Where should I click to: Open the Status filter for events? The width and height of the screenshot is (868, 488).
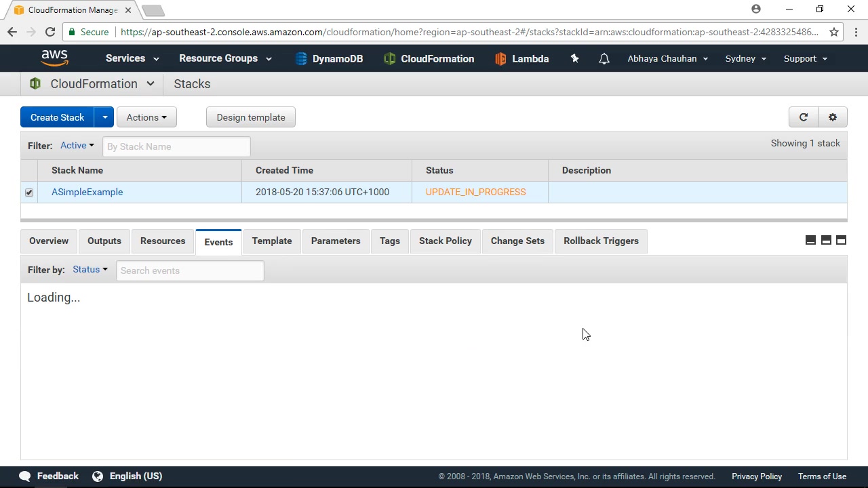point(90,270)
